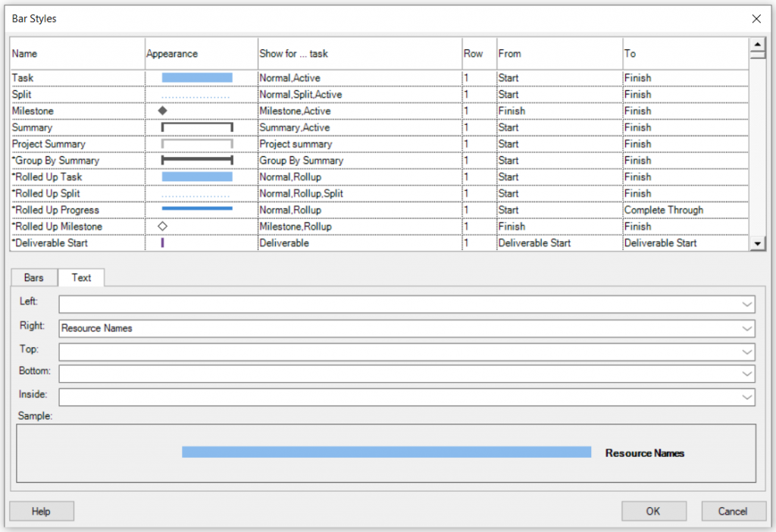The width and height of the screenshot is (776, 532).
Task: Select the Group By Summary bar appearance
Action: click(197, 160)
